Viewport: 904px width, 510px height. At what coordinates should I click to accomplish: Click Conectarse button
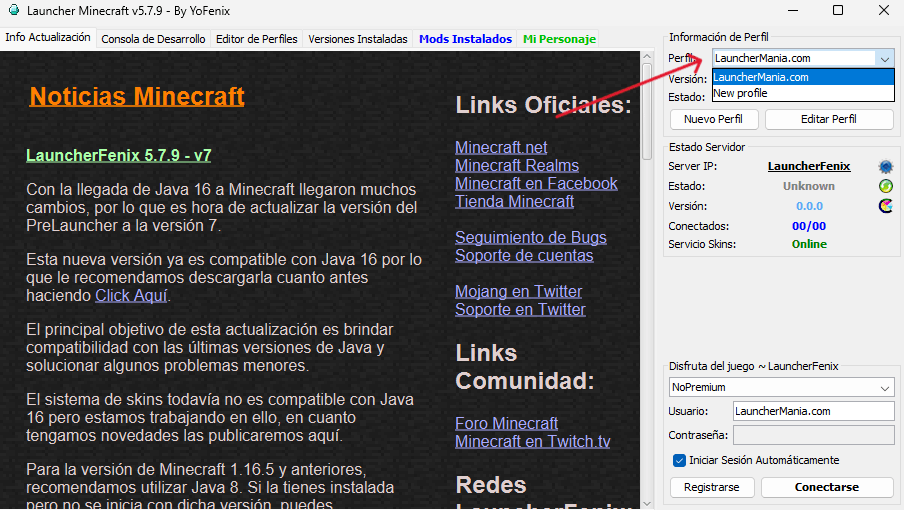pos(827,487)
